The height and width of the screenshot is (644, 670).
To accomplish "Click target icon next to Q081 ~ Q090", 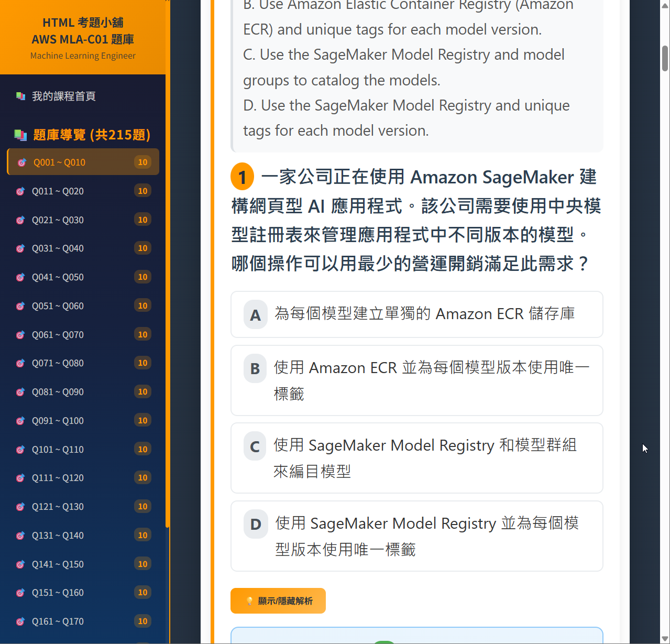I will [x=20, y=392].
